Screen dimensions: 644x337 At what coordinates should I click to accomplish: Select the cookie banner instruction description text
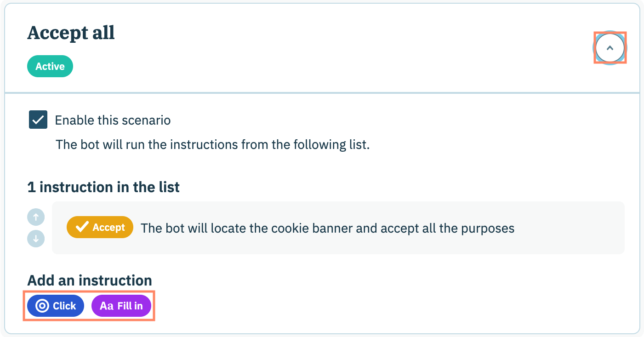[x=327, y=228]
